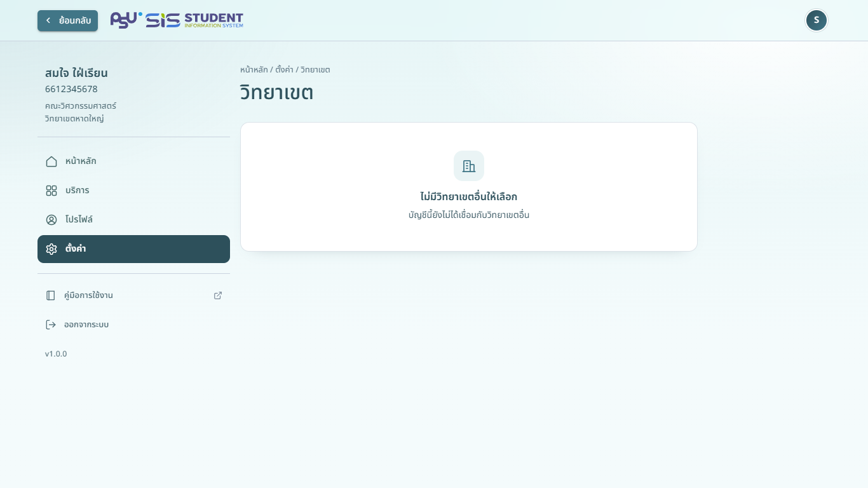Click the version label v1.0.0
The width and height of the screenshot is (868, 488).
[x=56, y=354]
